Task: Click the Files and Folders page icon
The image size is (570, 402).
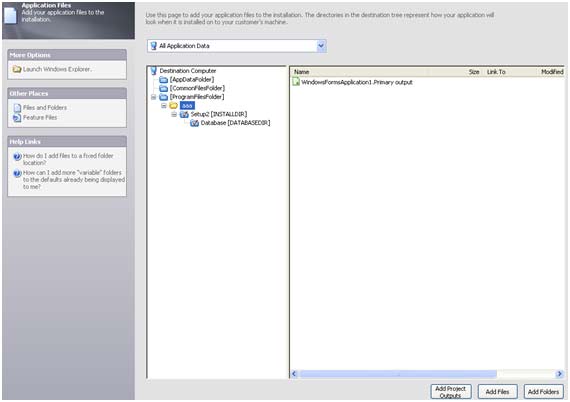Action: (17, 108)
